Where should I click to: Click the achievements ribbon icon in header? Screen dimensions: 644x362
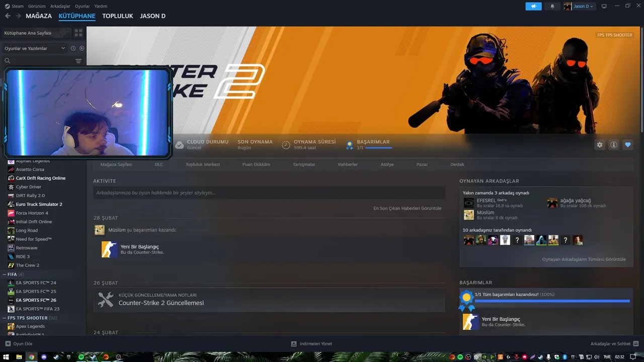349,145
